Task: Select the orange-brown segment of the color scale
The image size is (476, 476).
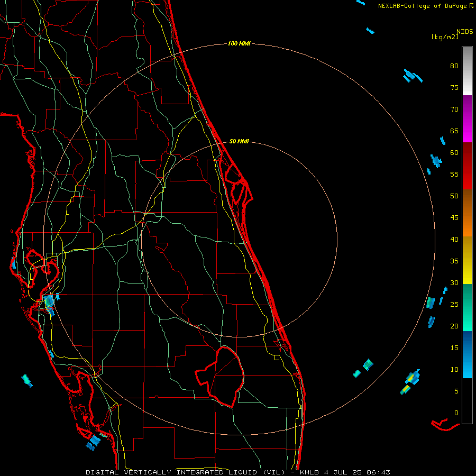Action: [467, 213]
